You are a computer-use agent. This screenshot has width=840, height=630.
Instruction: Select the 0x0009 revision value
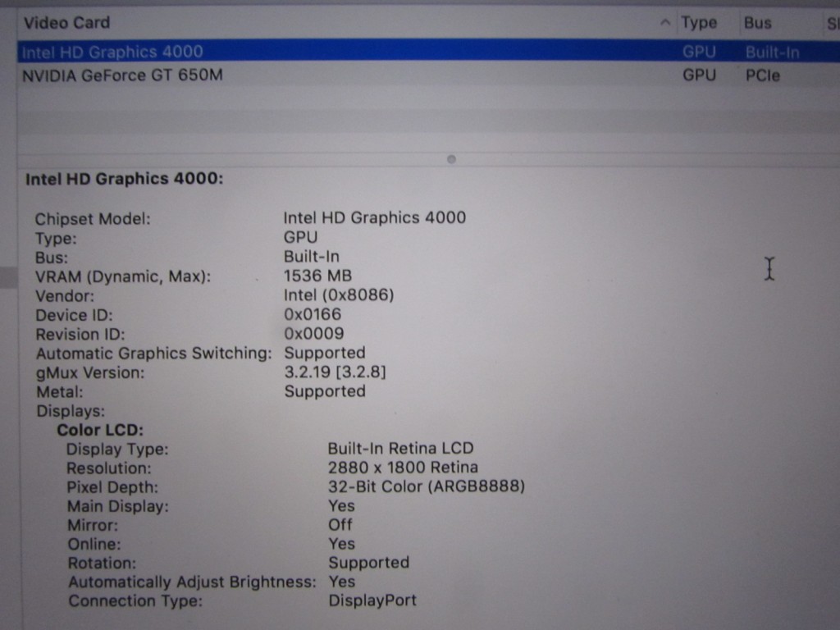pyautogui.click(x=314, y=334)
